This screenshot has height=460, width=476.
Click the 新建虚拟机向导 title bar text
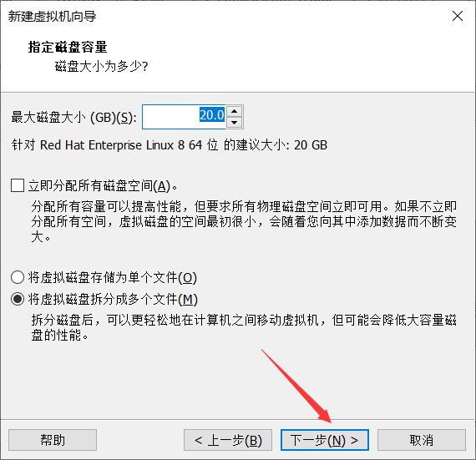click(53, 17)
